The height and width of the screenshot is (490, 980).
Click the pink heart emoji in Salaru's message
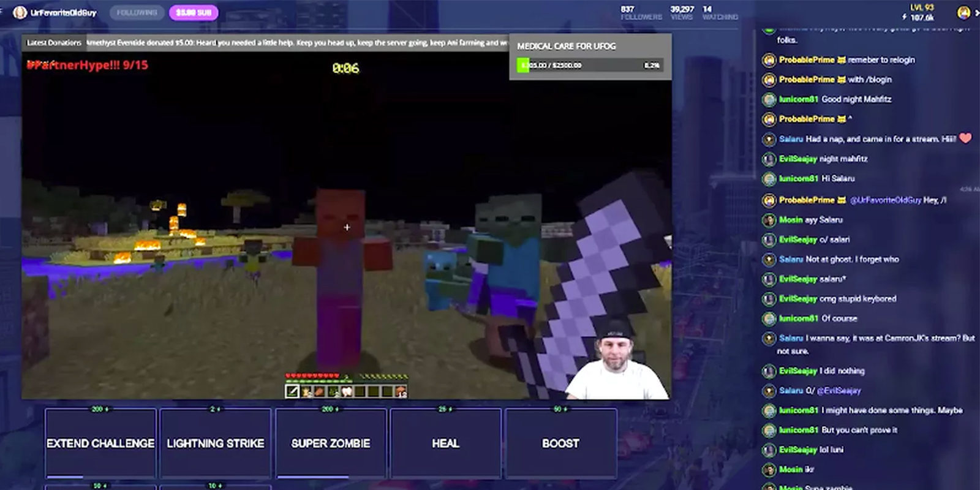[x=965, y=138]
